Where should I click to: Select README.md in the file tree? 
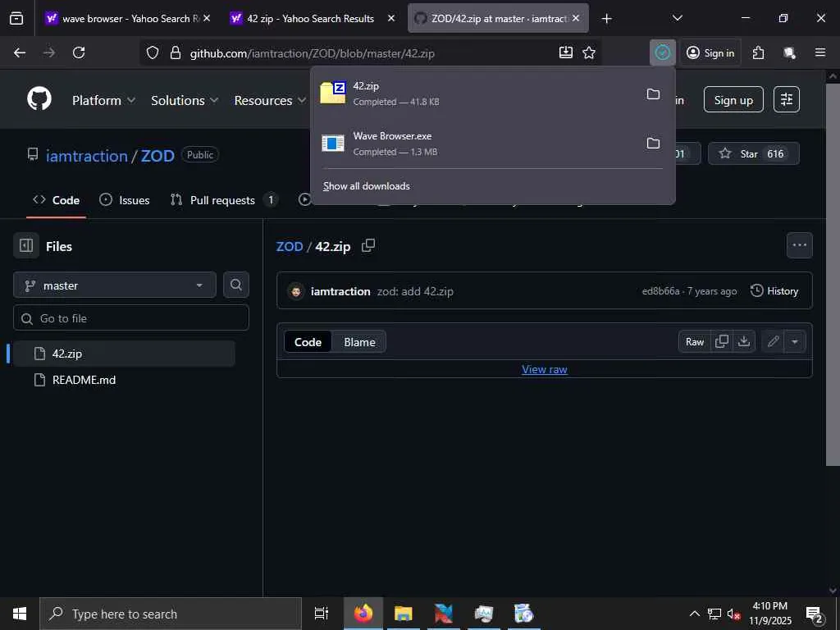point(124,380)
